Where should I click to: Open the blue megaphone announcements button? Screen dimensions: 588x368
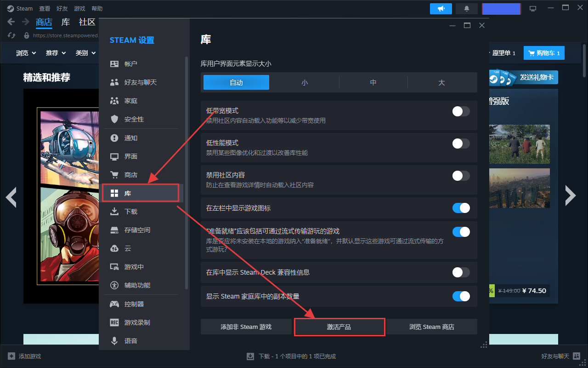tap(441, 9)
